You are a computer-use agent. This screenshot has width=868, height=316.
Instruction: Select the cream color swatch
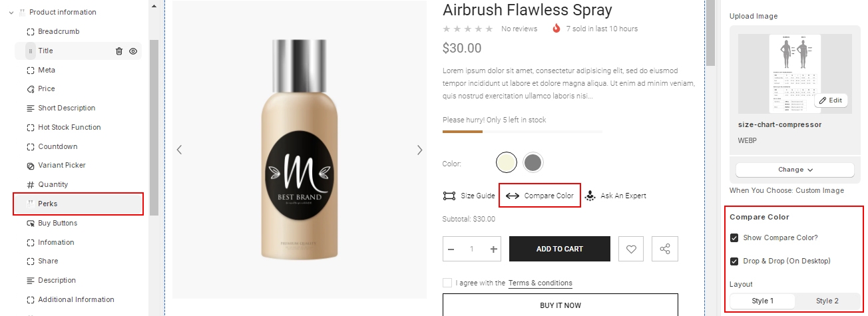pyautogui.click(x=507, y=162)
